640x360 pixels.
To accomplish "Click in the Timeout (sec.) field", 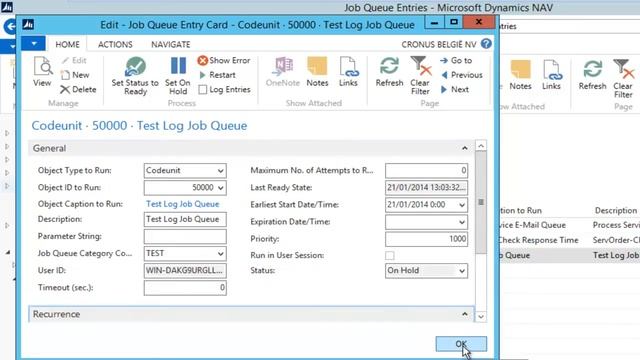I will (x=185, y=288).
